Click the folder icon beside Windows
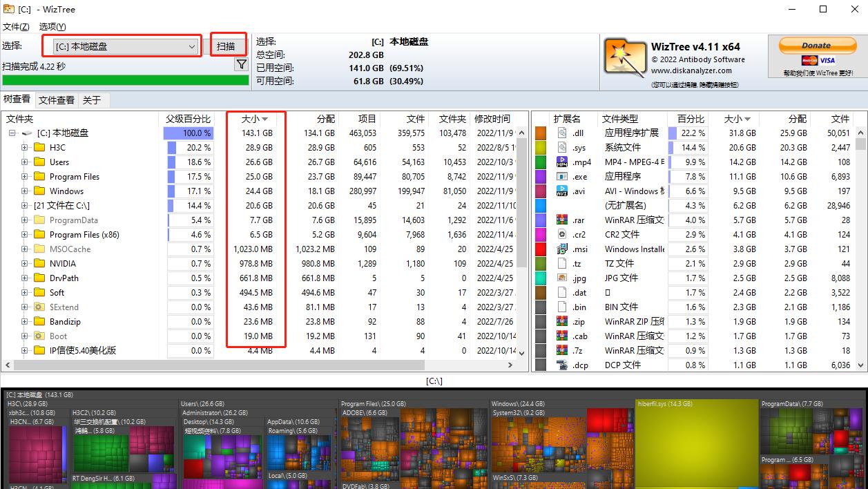This screenshot has width=868, height=489. [x=39, y=191]
